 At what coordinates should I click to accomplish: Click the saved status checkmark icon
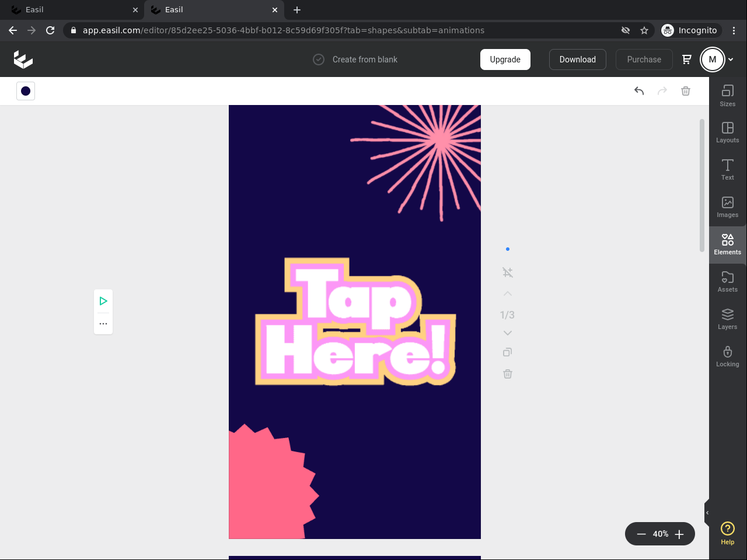pos(319,60)
